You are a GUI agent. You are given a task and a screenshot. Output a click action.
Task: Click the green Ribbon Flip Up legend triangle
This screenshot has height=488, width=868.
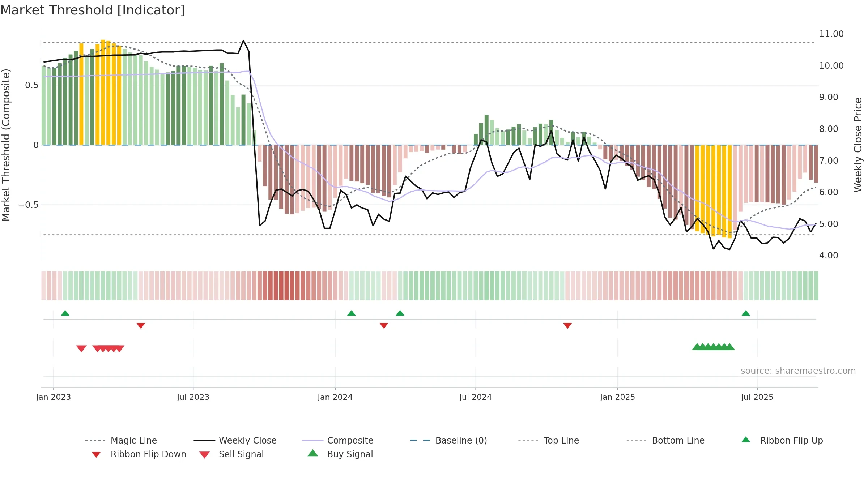(746, 440)
